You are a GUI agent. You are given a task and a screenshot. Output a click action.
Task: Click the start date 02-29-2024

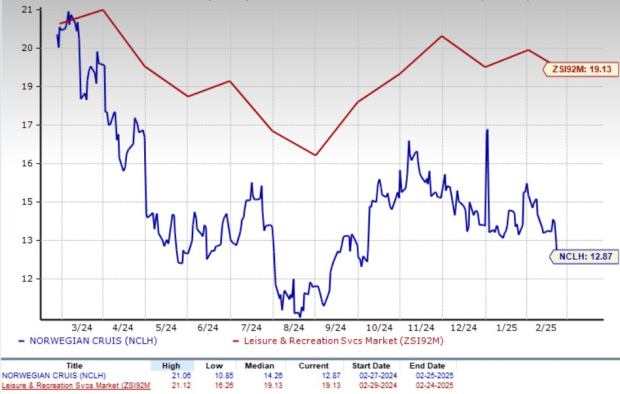[x=378, y=385]
